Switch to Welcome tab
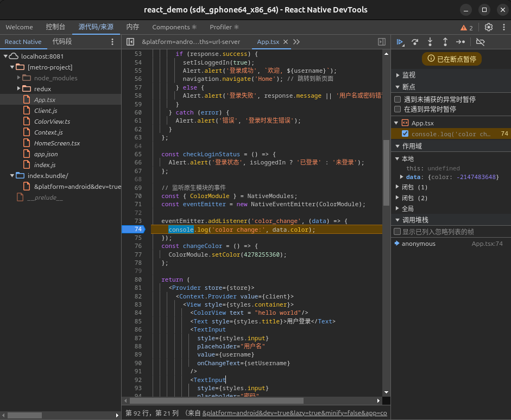 point(19,27)
